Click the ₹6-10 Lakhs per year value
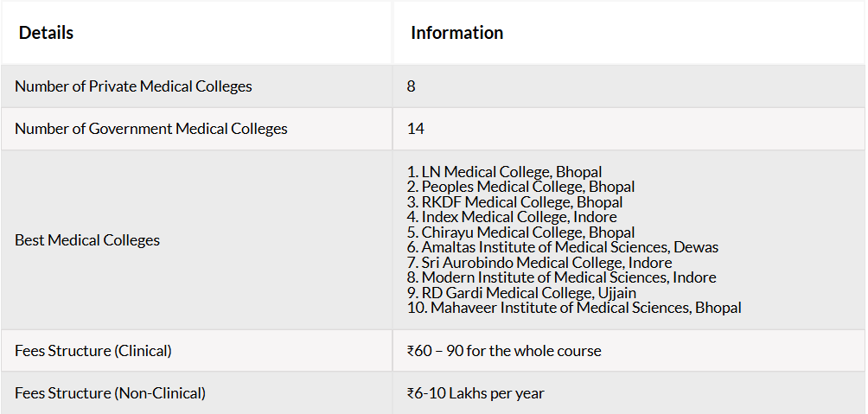Image resolution: width=868 pixels, height=414 pixels. coord(475,393)
